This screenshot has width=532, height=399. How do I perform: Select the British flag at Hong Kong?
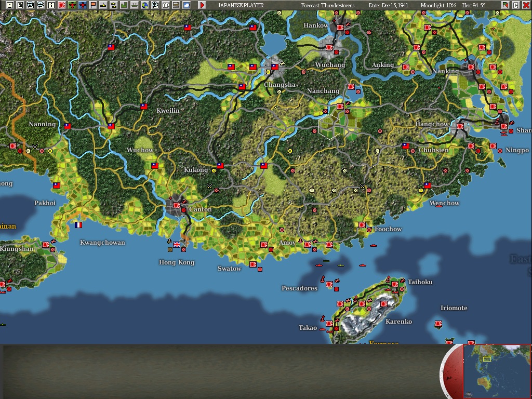177,244
